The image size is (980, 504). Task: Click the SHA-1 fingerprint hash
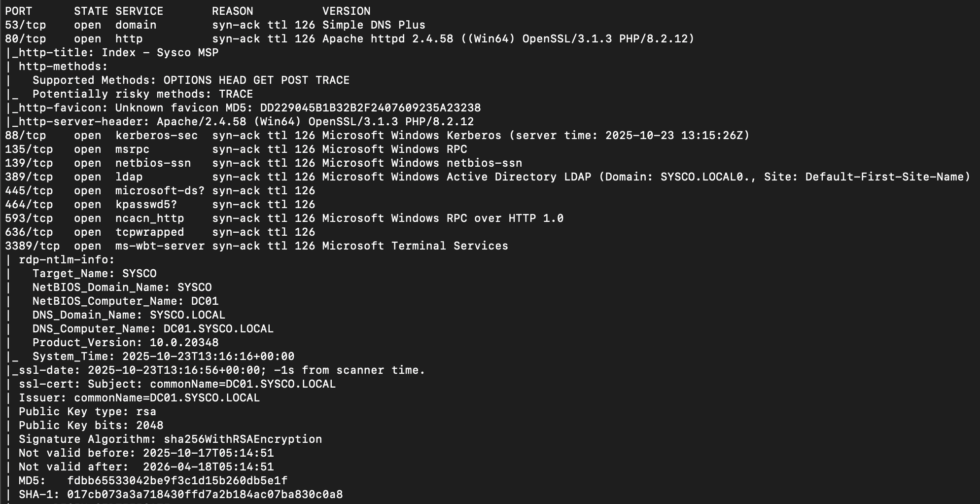[x=205, y=494]
